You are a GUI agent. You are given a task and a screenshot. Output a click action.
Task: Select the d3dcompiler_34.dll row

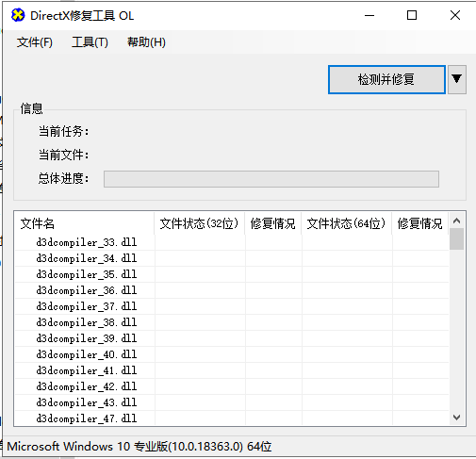[x=232, y=258]
